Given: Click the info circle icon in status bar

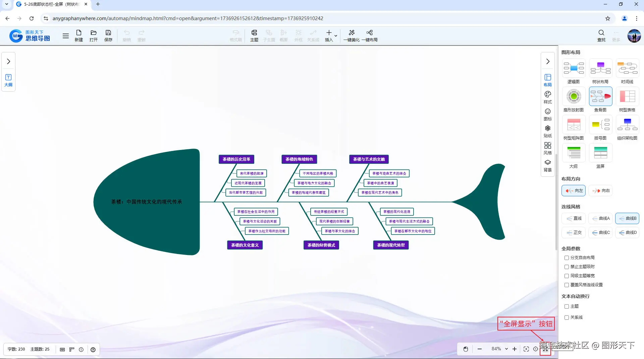Looking at the screenshot, I should [x=81, y=350].
